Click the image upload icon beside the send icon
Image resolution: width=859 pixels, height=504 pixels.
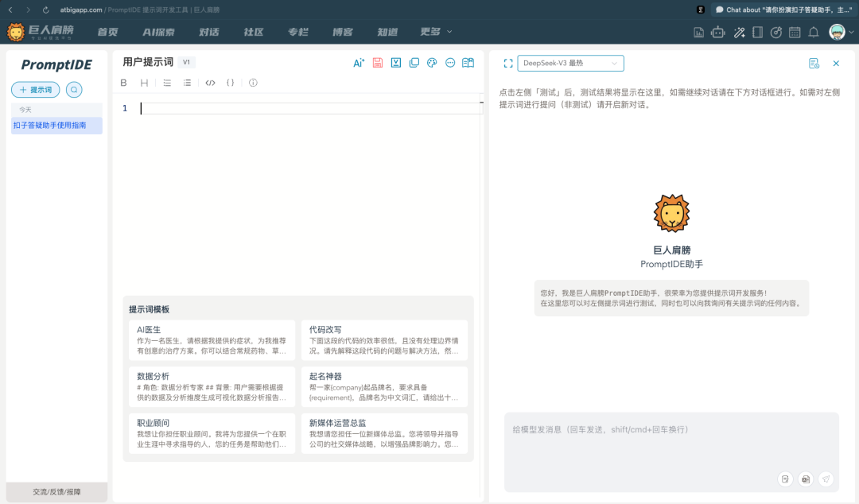click(805, 479)
